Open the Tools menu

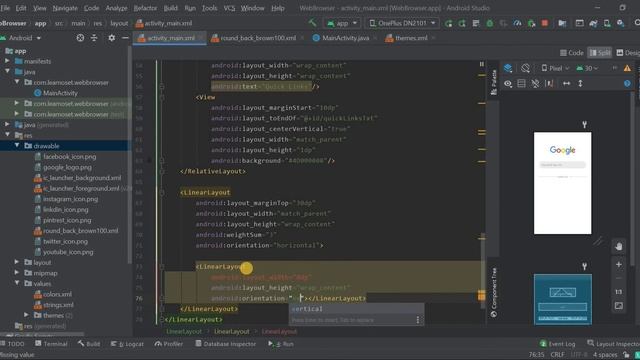(x=209, y=8)
